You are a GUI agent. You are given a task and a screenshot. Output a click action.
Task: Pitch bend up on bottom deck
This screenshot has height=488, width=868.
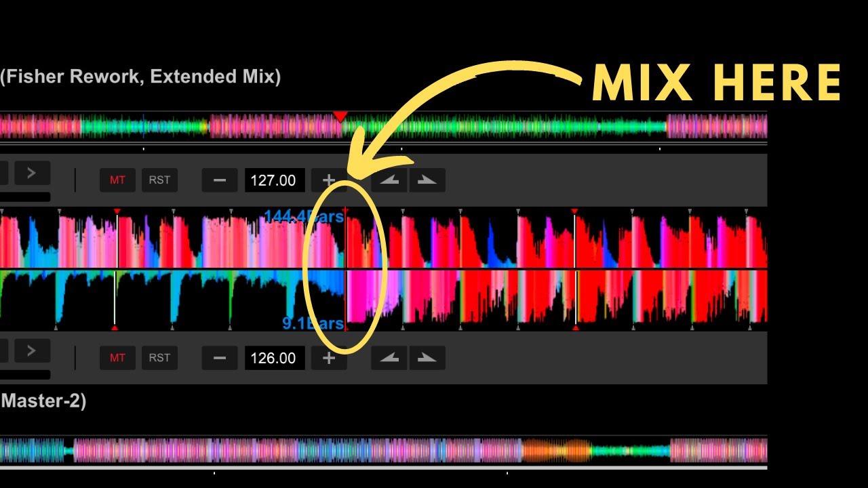(x=427, y=358)
